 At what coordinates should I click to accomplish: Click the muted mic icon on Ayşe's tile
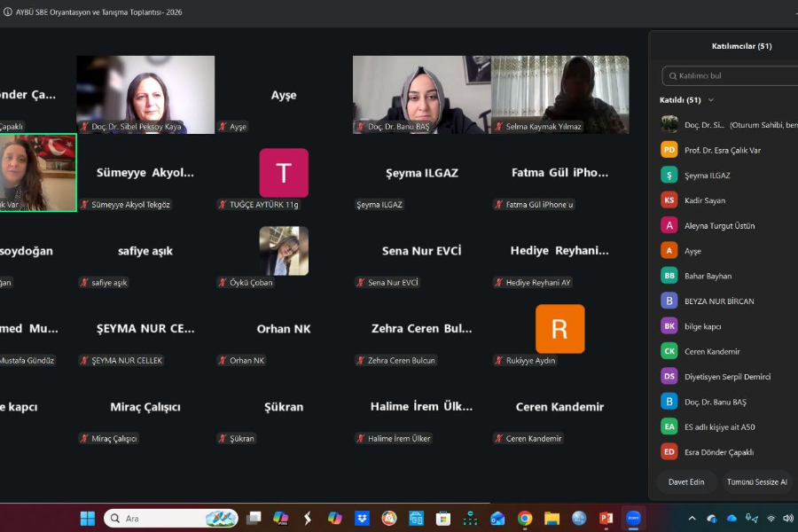(x=223, y=126)
